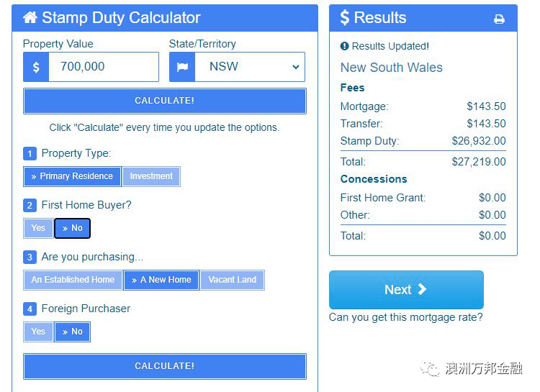Select Primary Residence property type
The width and height of the screenshot is (540, 392).
72,176
